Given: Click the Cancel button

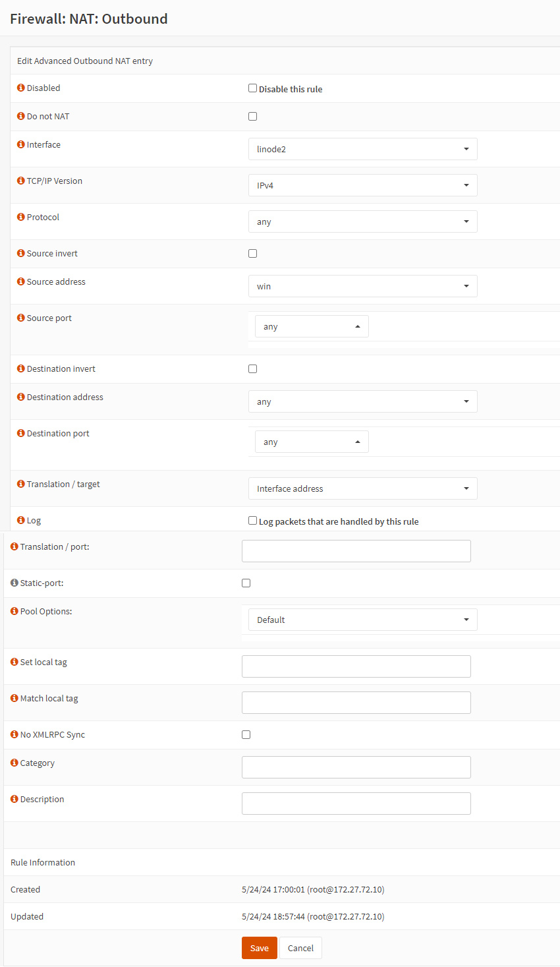Looking at the screenshot, I should (300, 948).
